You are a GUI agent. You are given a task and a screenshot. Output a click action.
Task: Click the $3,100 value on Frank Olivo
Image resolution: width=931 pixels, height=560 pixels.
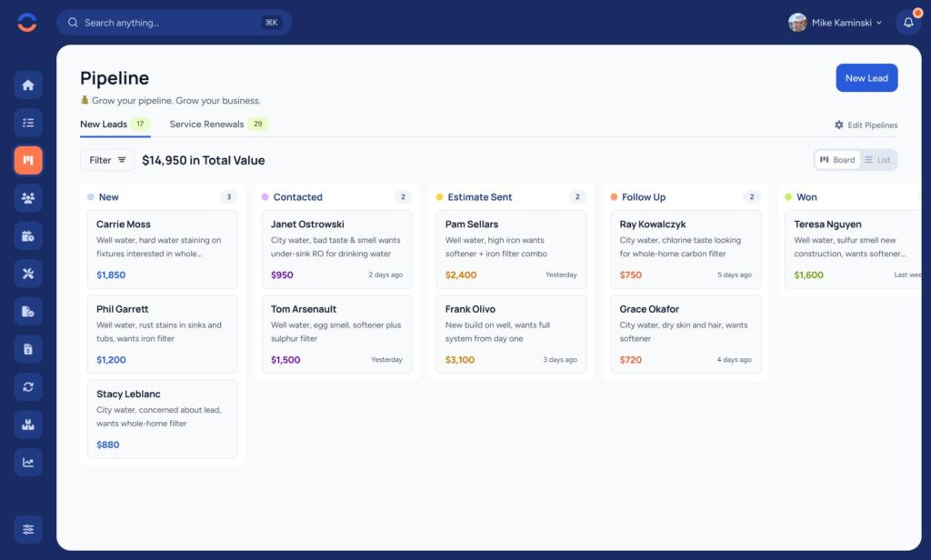[460, 360]
